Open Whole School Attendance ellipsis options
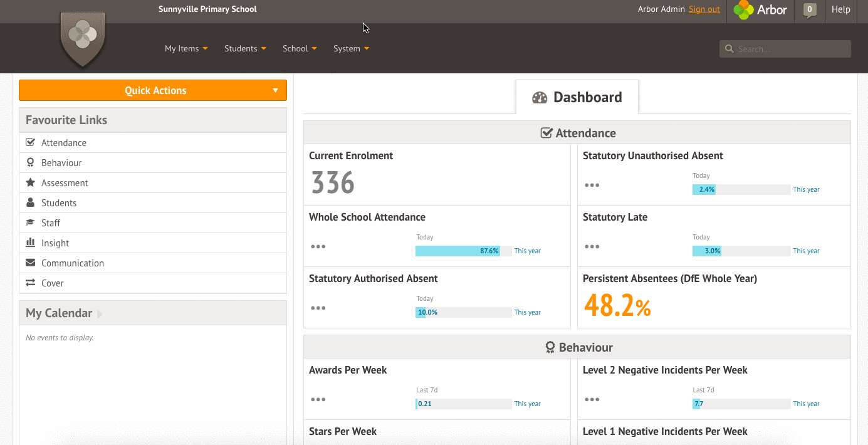This screenshot has height=445, width=868. click(318, 246)
